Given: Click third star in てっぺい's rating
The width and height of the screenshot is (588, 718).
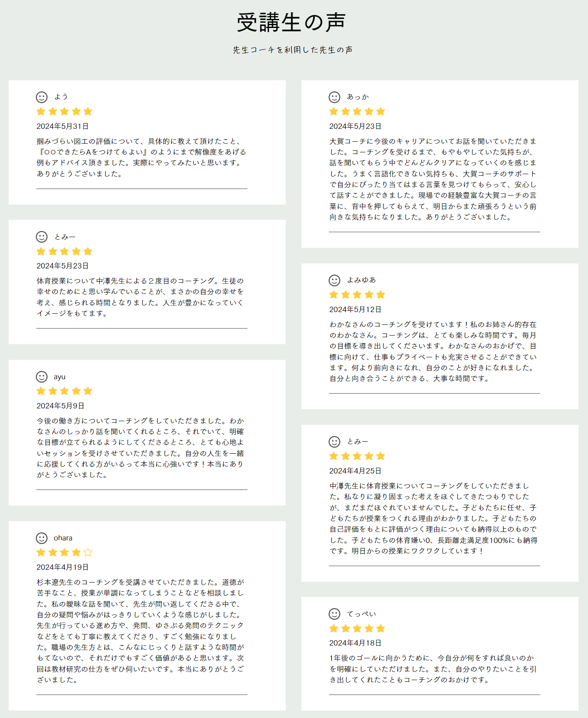Looking at the screenshot, I should click(x=357, y=629).
